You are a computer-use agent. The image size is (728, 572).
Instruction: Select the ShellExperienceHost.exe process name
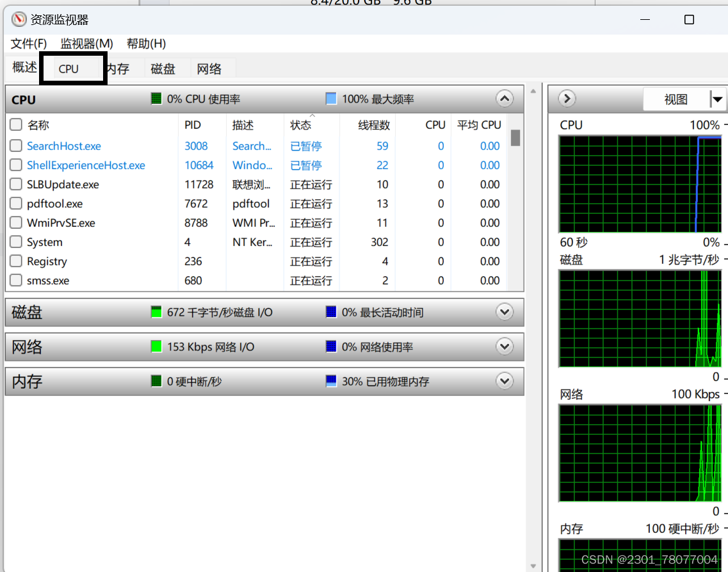[86, 165]
